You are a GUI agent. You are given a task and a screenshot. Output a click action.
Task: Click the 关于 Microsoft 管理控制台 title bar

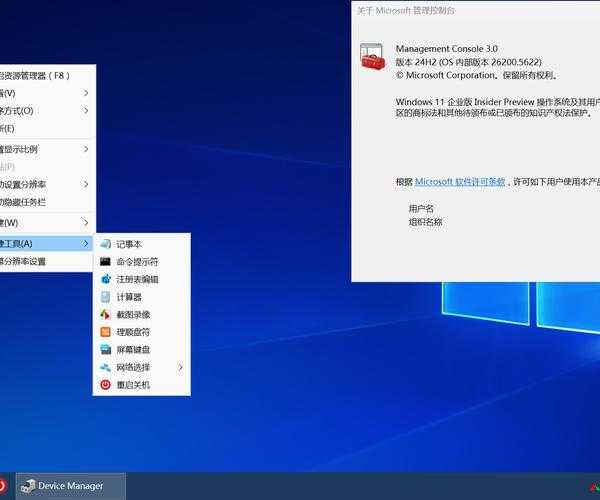tap(476, 10)
